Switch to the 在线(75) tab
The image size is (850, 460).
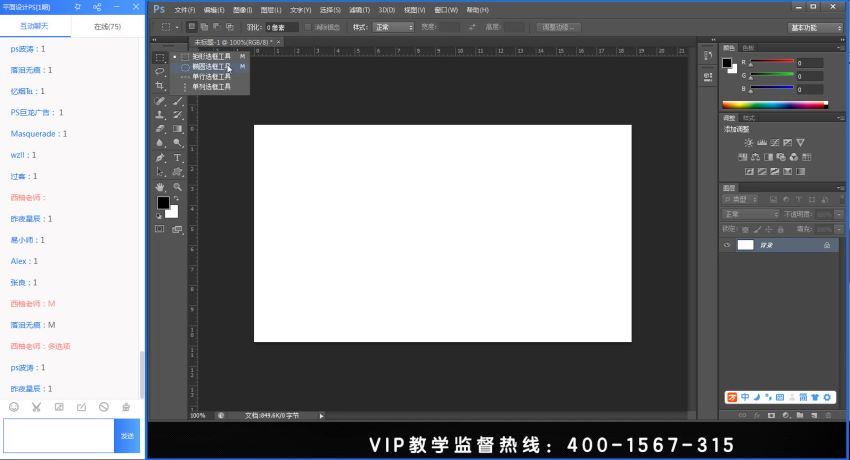[x=107, y=27]
